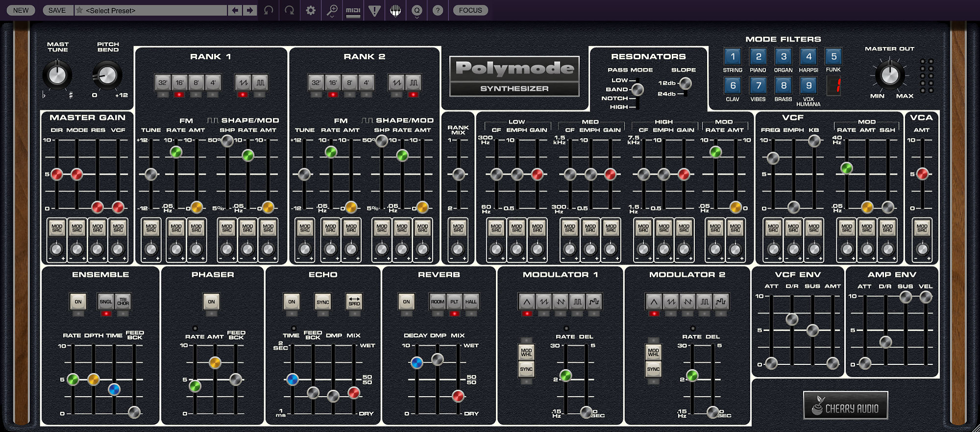
Task: Choose triangle waveform in Modulator 2
Action: pos(654,302)
